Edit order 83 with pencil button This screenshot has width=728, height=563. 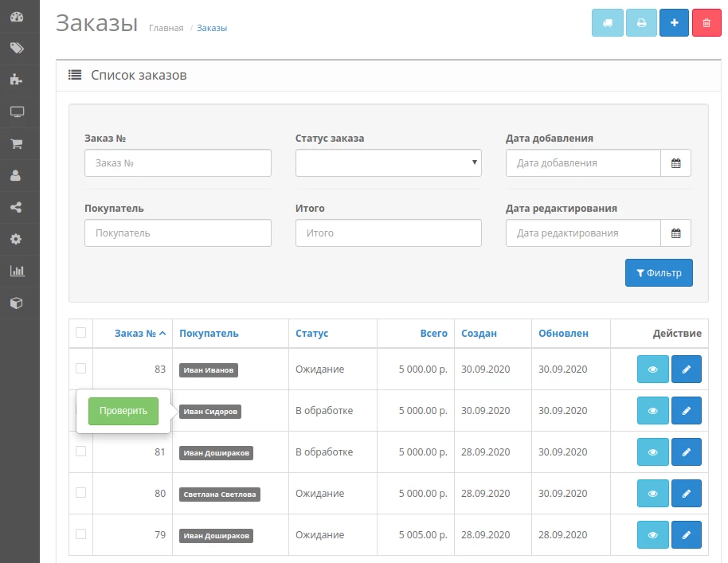tap(687, 369)
